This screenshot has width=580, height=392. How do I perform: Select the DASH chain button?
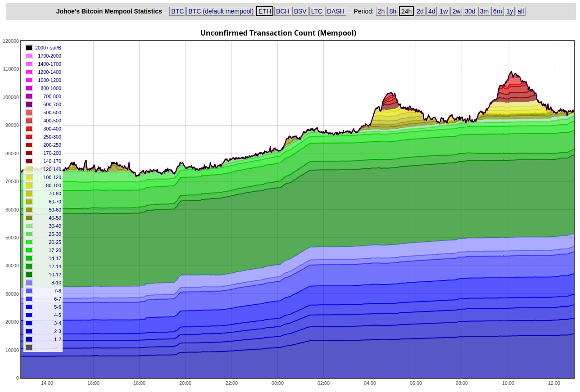coord(335,11)
